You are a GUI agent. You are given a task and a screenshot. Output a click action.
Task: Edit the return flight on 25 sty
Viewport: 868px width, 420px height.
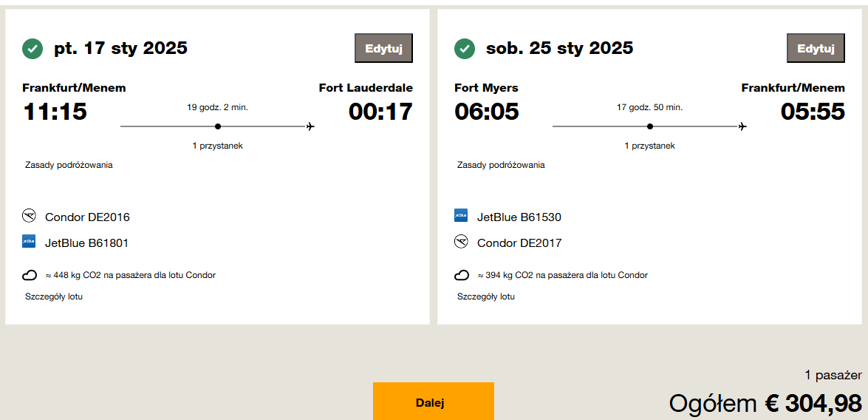click(x=816, y=48)
